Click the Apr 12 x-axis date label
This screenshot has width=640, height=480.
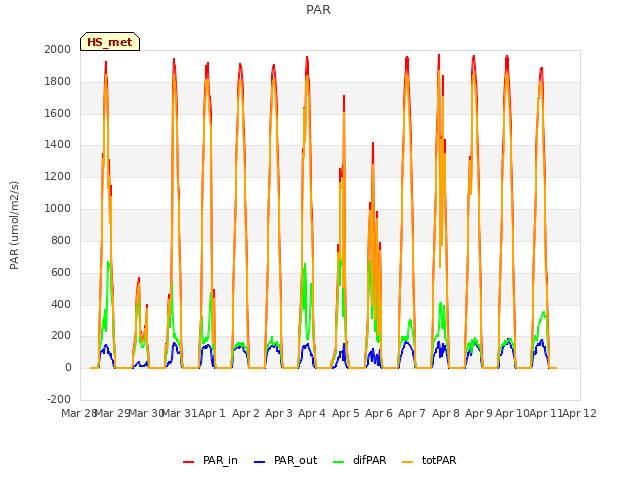tap(580, 413)
